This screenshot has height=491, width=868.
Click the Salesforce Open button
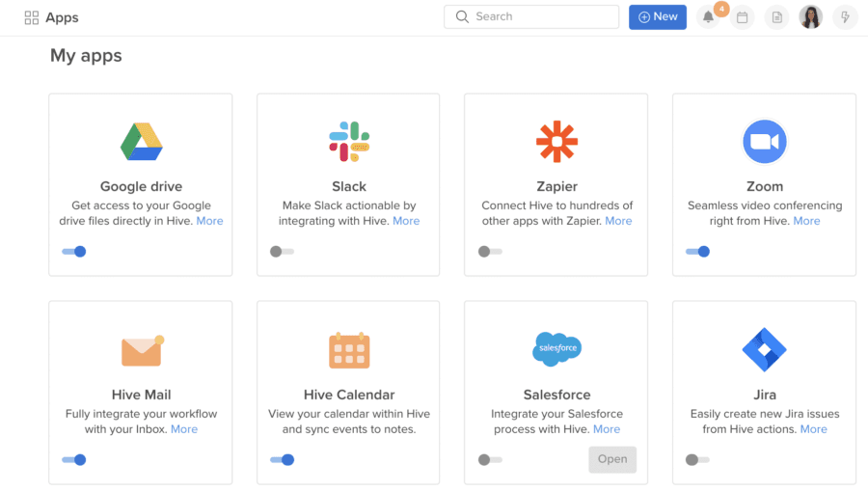click(612, 459)
